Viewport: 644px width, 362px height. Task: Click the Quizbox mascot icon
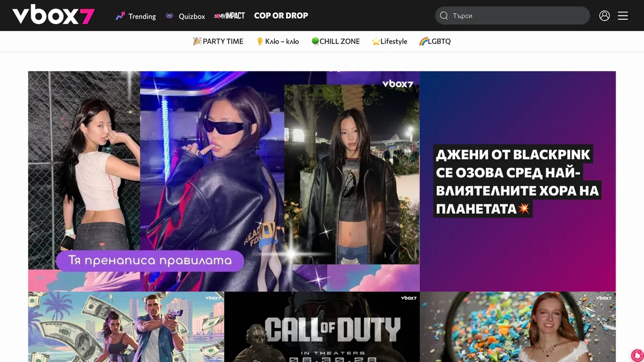[170, 16]
